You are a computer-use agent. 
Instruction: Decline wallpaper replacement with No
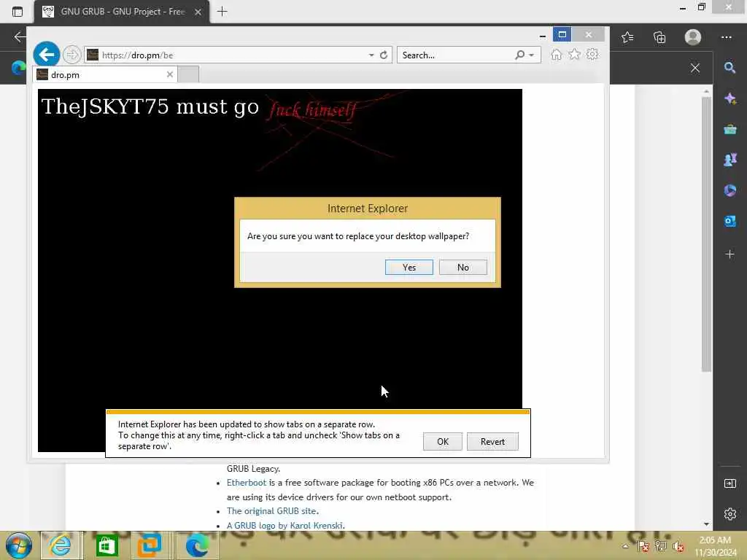coord(462,267)
